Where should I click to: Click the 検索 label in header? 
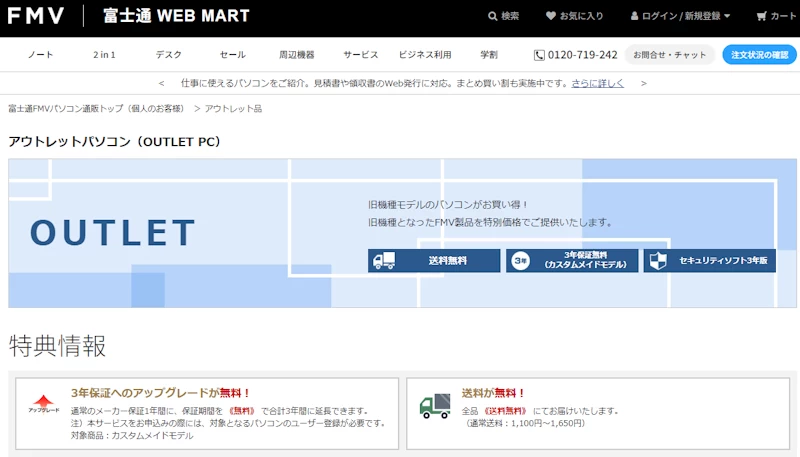coord(510,16)
